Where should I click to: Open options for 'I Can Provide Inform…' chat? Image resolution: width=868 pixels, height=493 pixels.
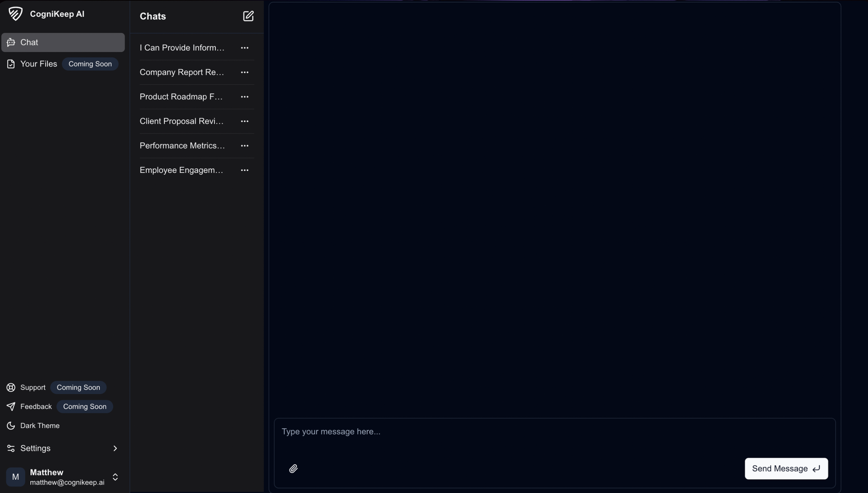pos(245,48)
